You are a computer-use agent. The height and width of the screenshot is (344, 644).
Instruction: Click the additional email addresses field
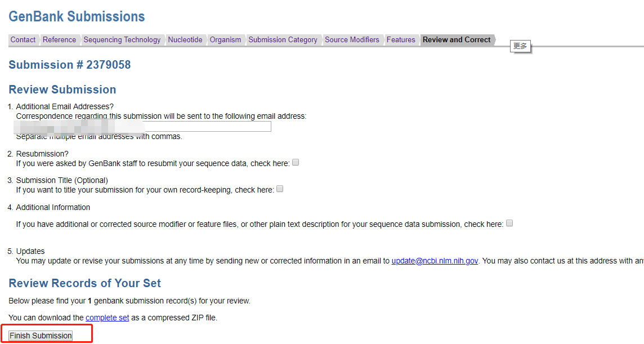[x=144, y=126]
